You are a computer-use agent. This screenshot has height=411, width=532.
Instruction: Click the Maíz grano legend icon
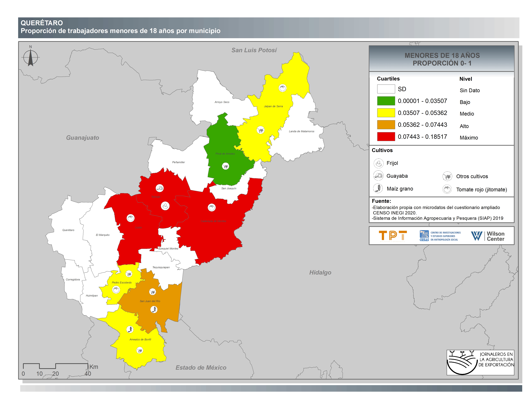pos(378,188)
